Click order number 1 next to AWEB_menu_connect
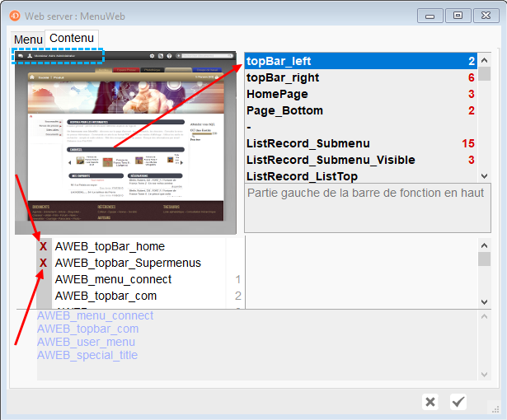This screenshot has height=420, width=507. pyautogui.click(x=237, y=279)
